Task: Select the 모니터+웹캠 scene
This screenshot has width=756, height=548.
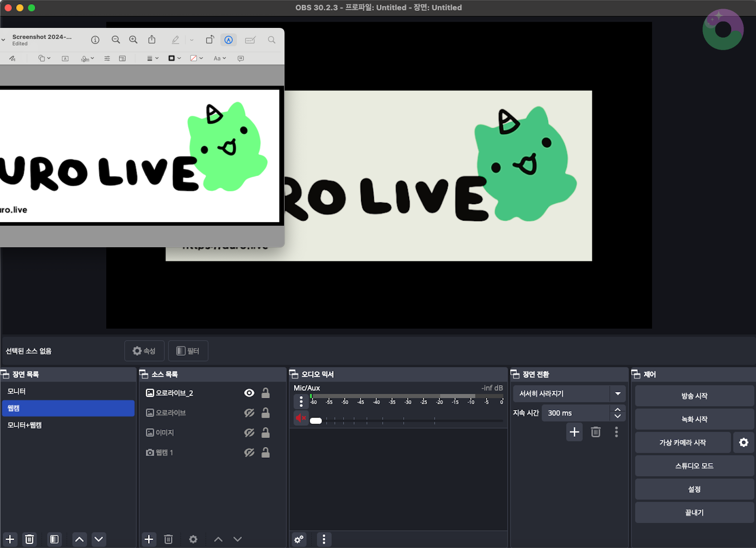Action: pos(68,425)
